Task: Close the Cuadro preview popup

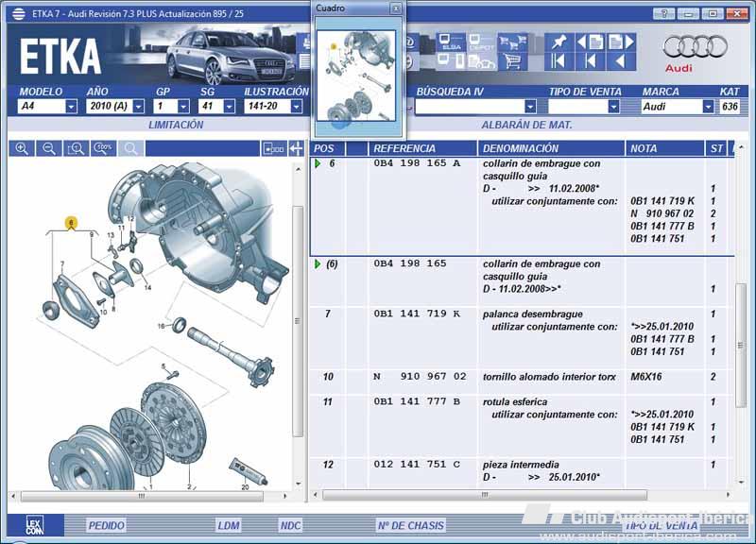Action: pos(396,8)
